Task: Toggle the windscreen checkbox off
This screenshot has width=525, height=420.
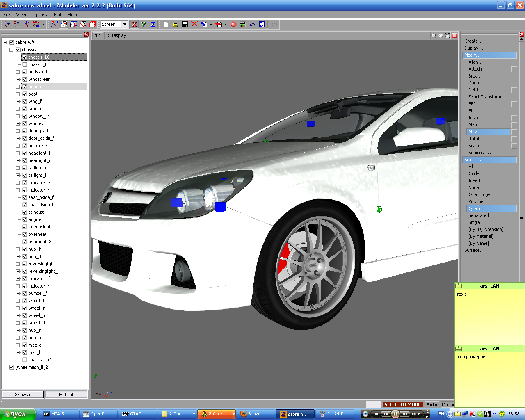Action: tap(25, 79)
